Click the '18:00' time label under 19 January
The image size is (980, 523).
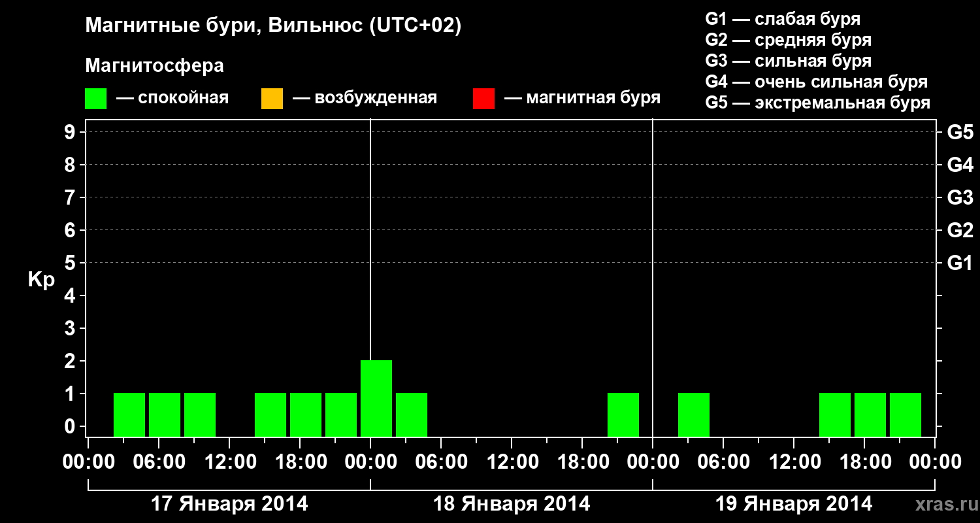coord(864,462)
